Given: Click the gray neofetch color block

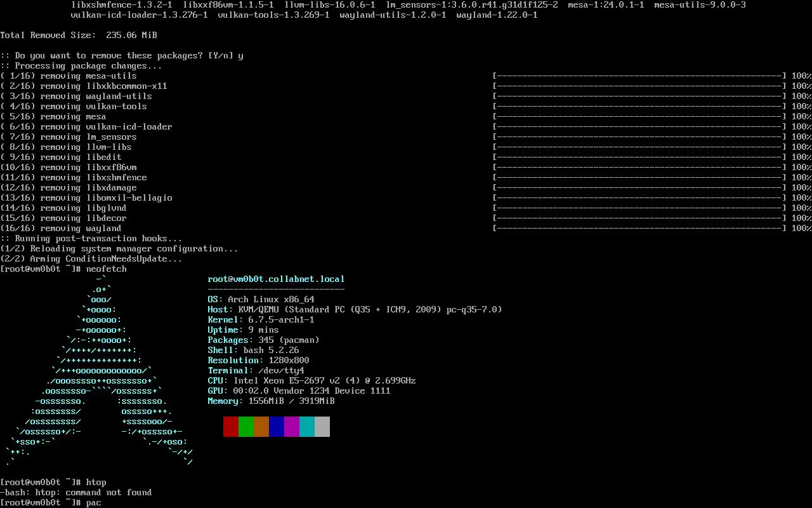Looking at the screenshot, I should point(322,427).
